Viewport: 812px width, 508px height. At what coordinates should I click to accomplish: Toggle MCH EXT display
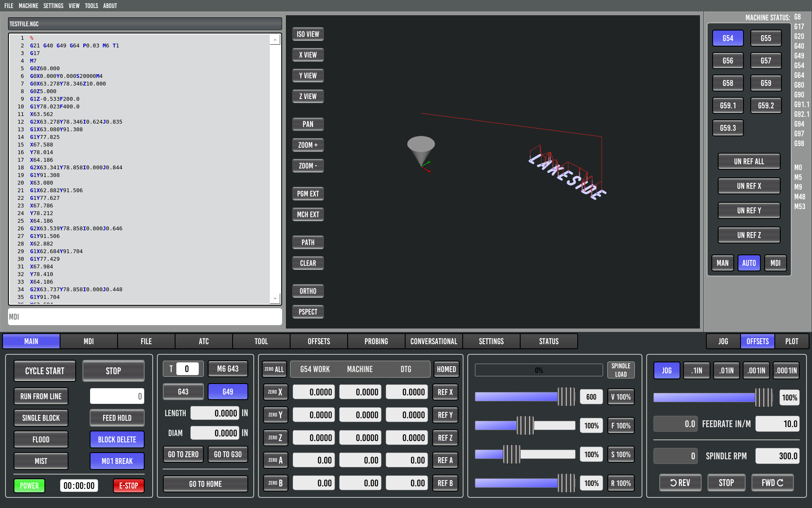point(308,215)
